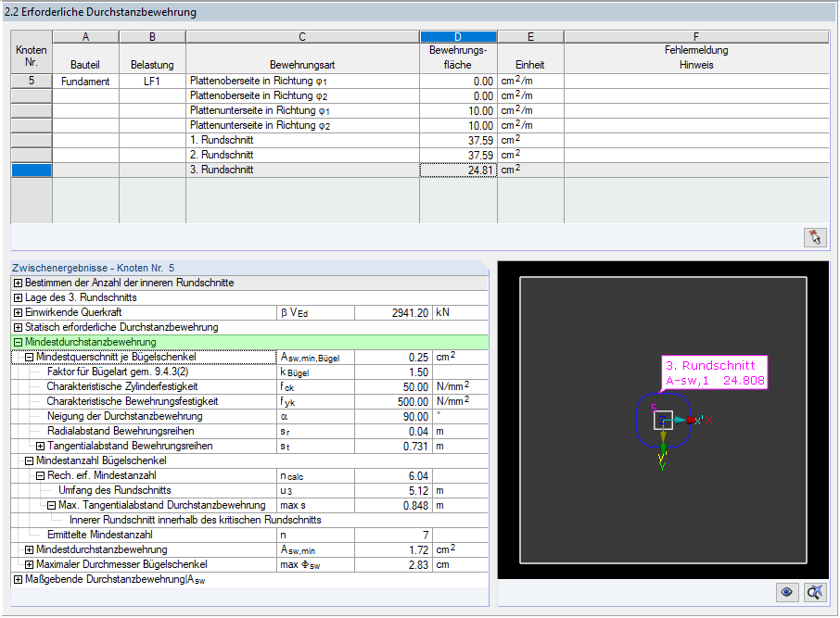
Task: Click the magnifier reset-view icon
Action: click(815, 592)
